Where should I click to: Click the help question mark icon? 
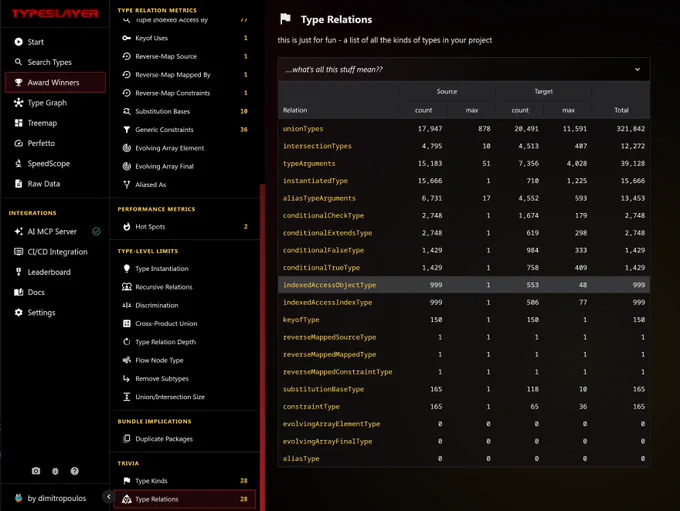[75, 471]
